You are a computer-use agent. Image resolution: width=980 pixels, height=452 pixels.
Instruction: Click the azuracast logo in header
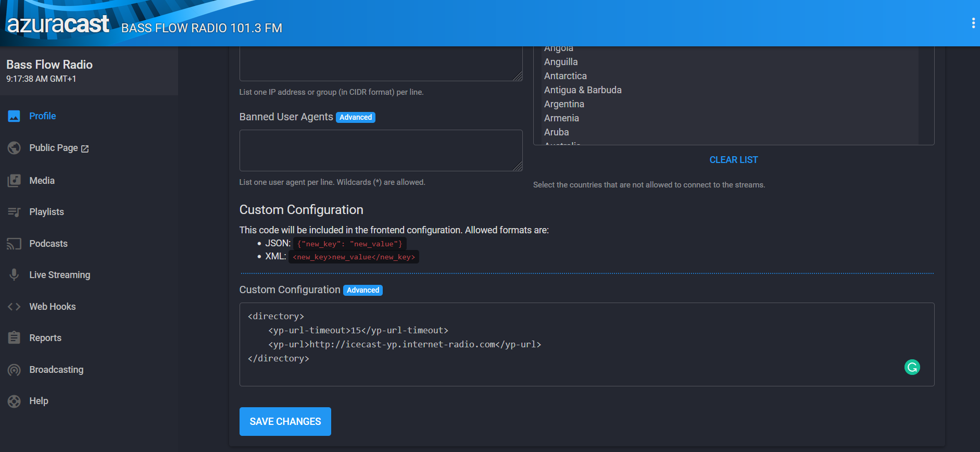tap(58, 24)
